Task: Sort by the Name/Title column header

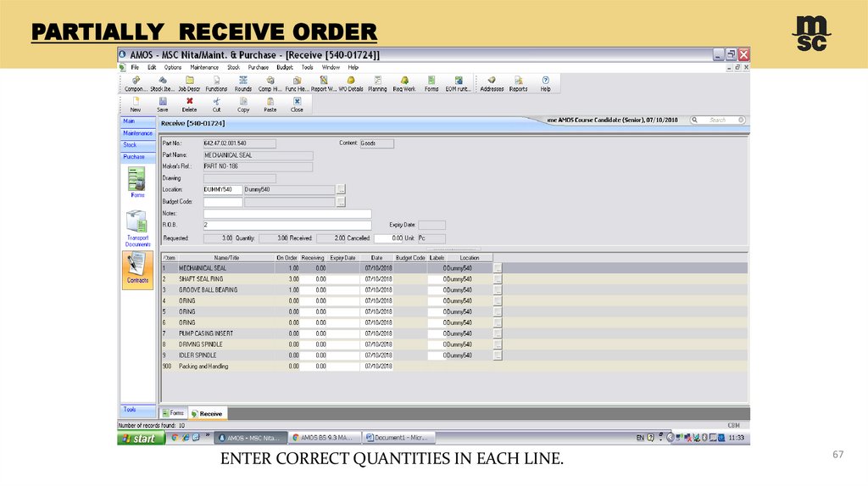Action: click(x=226, y=258)
